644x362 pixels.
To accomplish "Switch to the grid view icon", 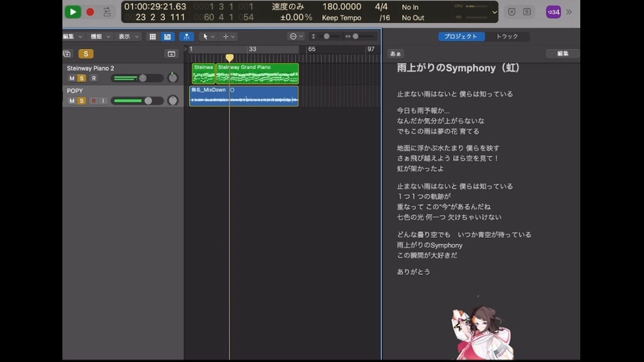I will (x=152, y=36).
